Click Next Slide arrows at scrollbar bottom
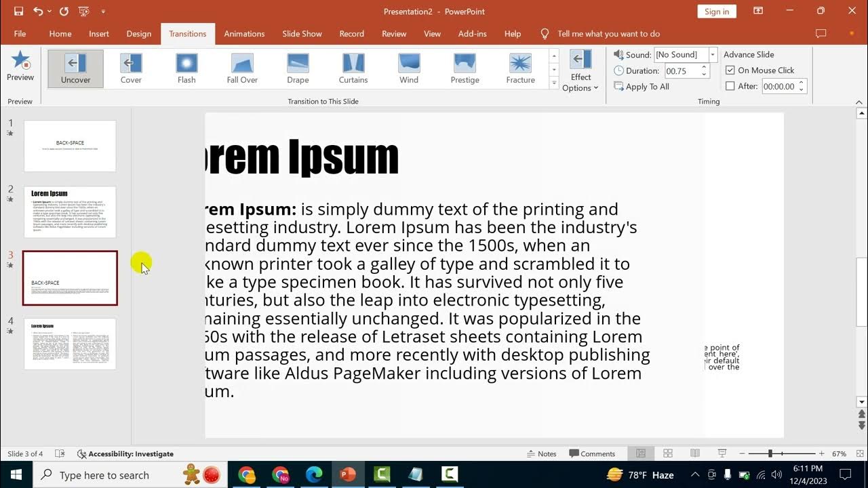This screenshot has height=488, width=868. 862,425
